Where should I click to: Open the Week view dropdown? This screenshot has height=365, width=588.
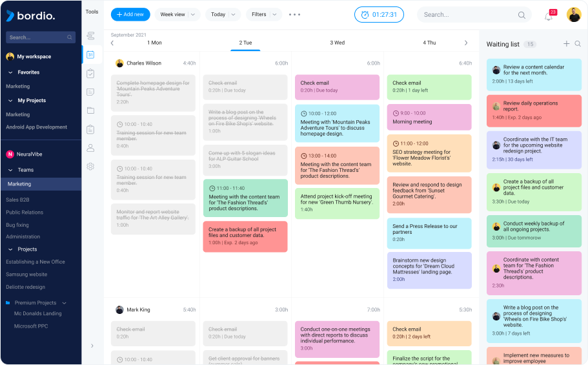click(x=177, y=15)
